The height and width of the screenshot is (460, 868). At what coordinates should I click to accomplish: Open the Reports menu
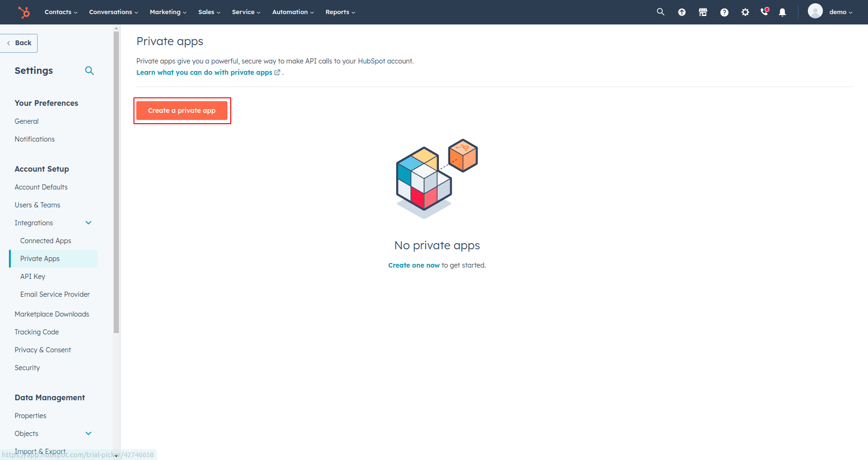click(341, 12)
